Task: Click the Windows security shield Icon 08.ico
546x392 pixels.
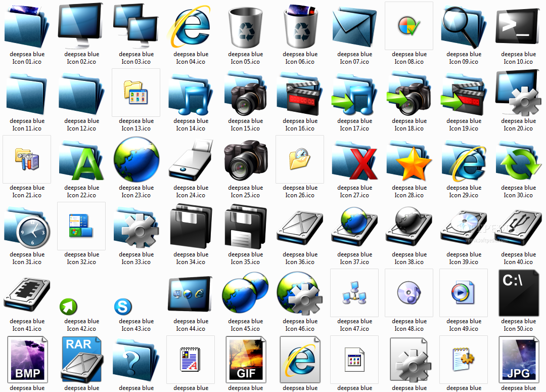Action: coord(409,26)
